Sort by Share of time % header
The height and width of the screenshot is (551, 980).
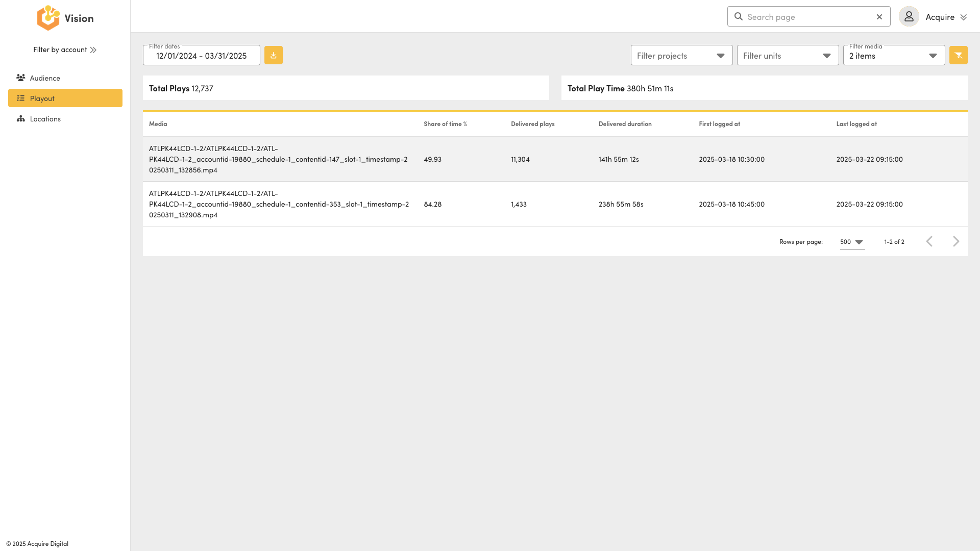pos(446,124)
